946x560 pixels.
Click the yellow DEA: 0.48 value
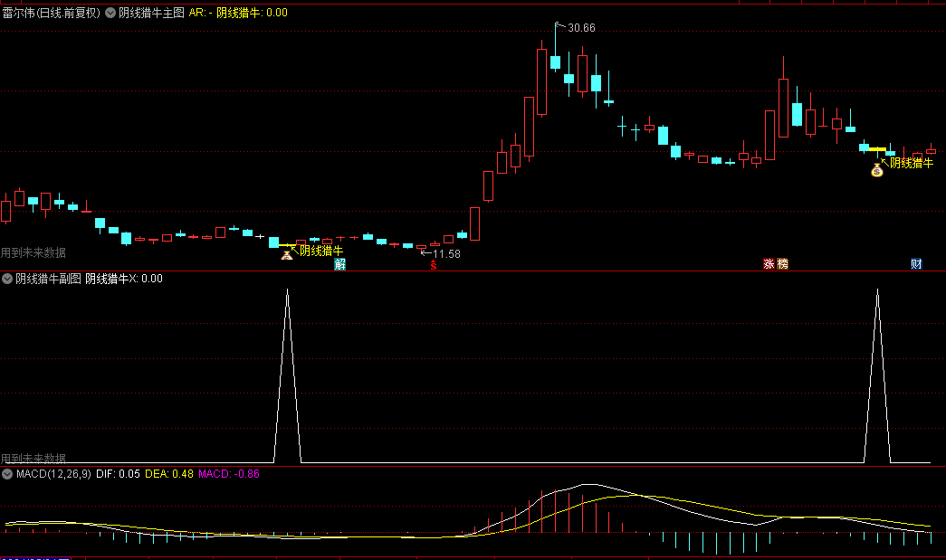tap(169, 474)
